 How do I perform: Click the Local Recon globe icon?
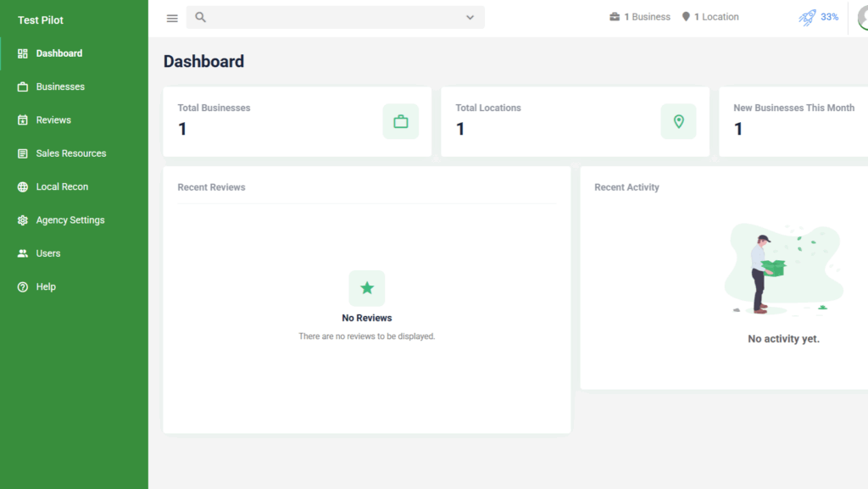click(23, 187)
